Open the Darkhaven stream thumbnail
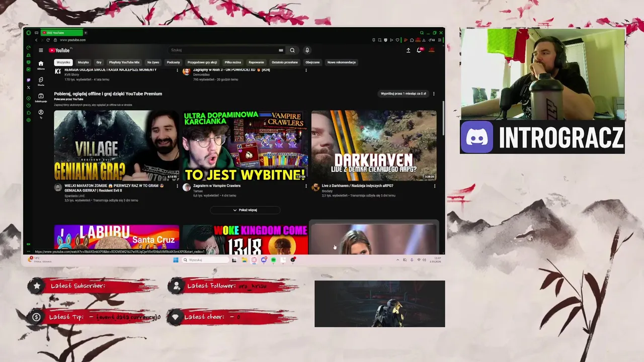 374,146
